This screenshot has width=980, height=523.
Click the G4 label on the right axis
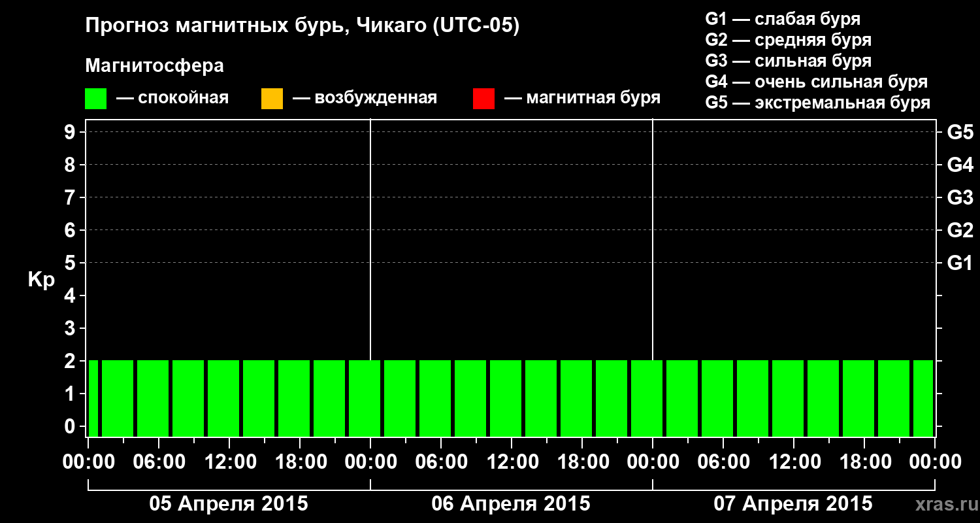(960, 165)
